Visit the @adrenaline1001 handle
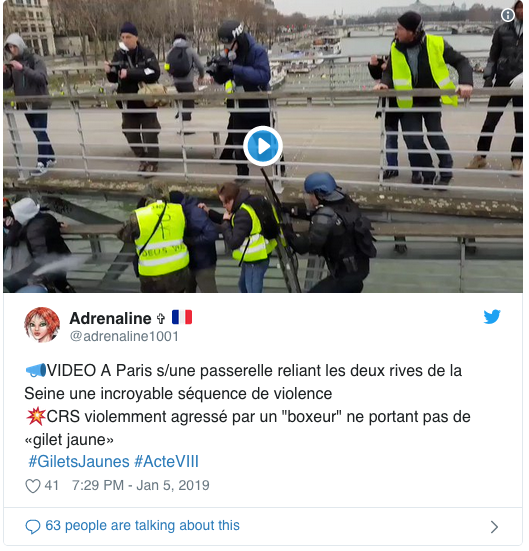529x551 pixels. coord(124,336)
